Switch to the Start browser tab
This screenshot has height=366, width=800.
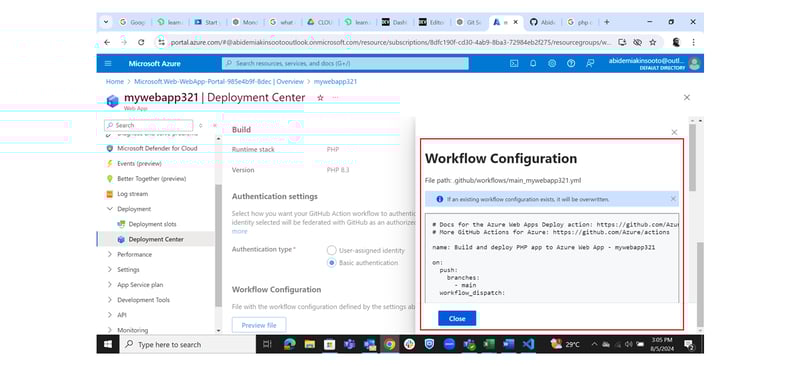(x=207, y=22)
